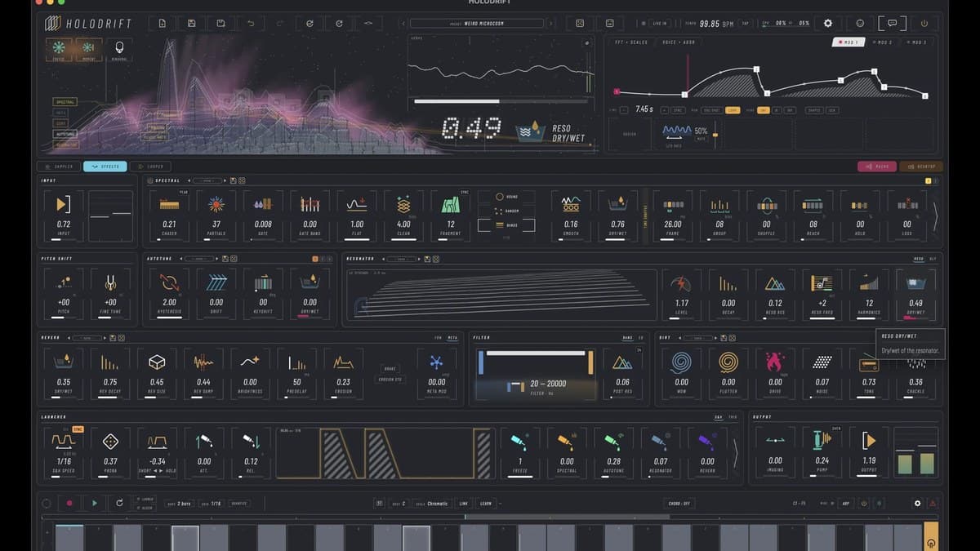This screenshot has height=551, width=980.
Task: Click the Smooth wave icon
Action: pos(571,204)
